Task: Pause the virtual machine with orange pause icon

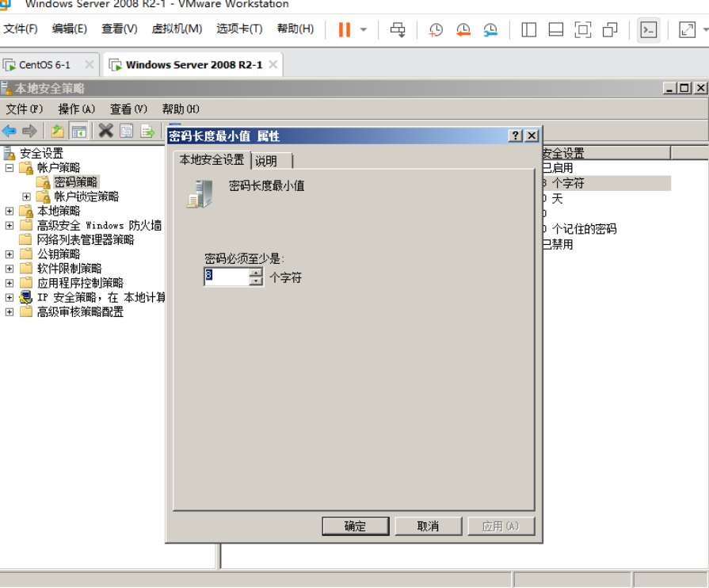Action: point(345,30)
